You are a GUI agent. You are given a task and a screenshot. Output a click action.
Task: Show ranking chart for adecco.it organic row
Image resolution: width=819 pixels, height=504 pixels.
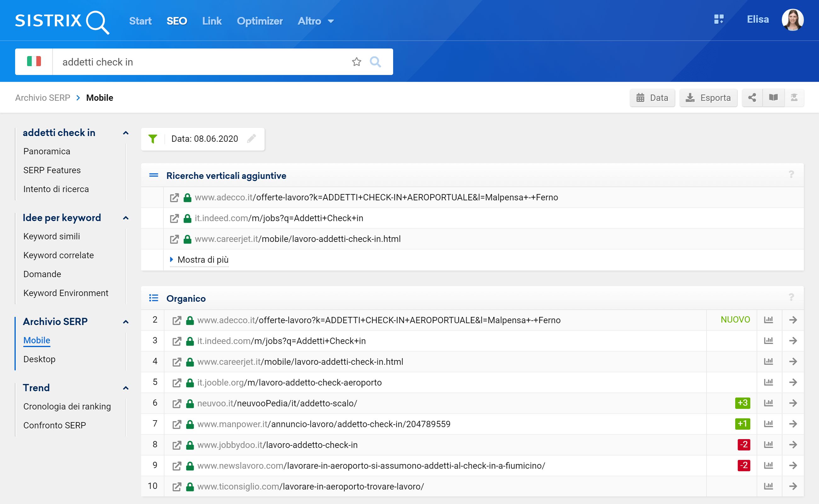coord(768,320)
